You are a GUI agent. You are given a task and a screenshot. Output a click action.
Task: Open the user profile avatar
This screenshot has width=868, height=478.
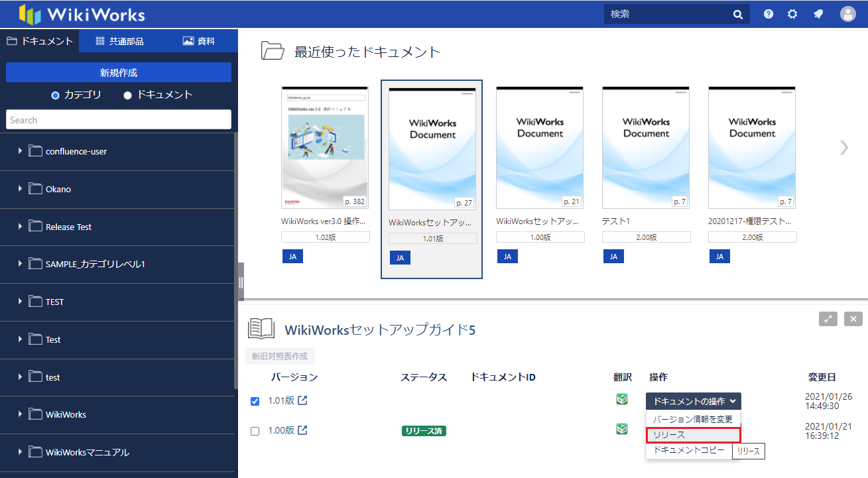click(x=848, y=14)
